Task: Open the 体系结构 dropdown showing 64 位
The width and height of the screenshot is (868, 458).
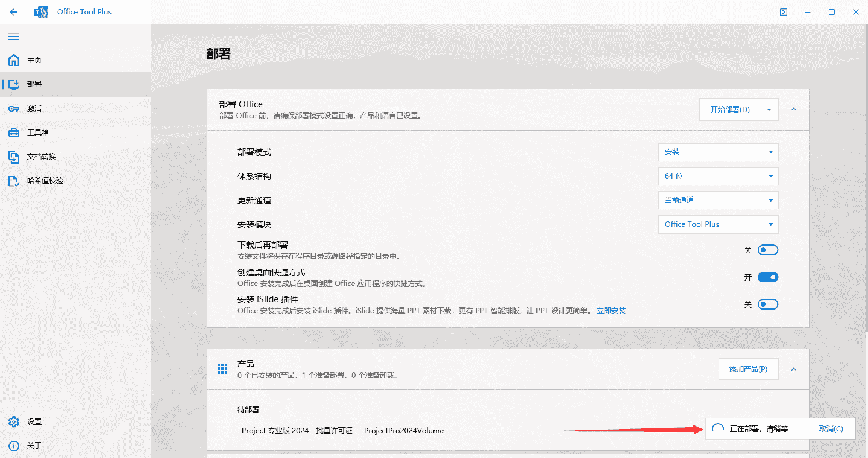Action: coord(719,176)
